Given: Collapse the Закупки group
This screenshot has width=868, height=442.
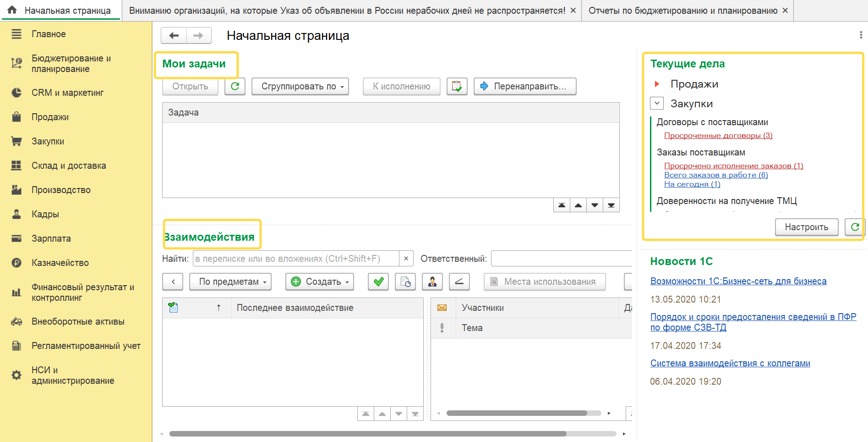Looking at the screenshot, I should (x=657, y=104).
